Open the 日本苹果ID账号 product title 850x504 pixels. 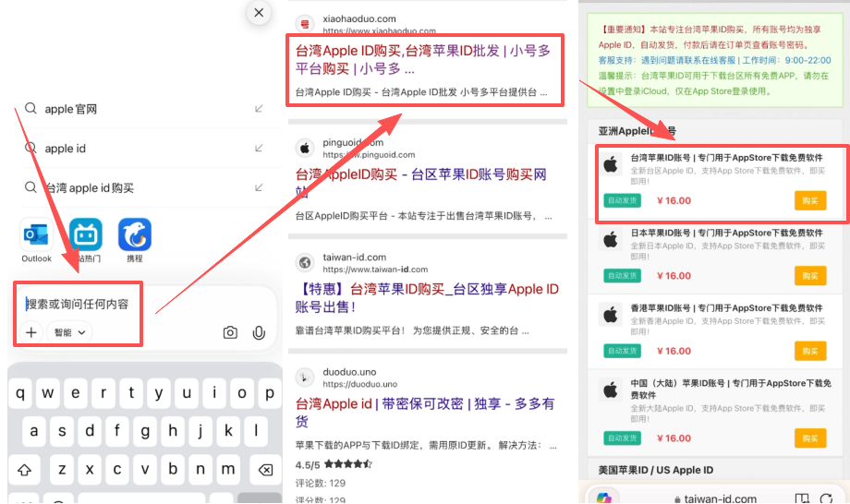(x=726, y=233)
